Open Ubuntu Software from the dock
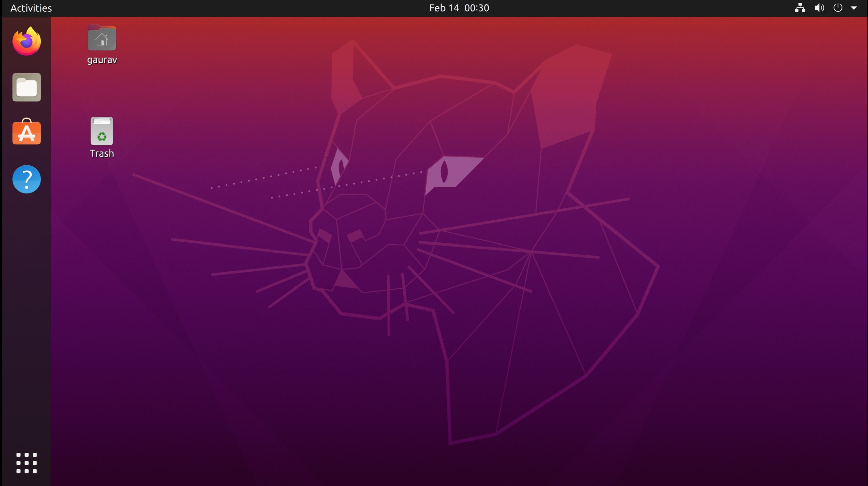This screenshot has width=868, height=486. click(26, 133)
